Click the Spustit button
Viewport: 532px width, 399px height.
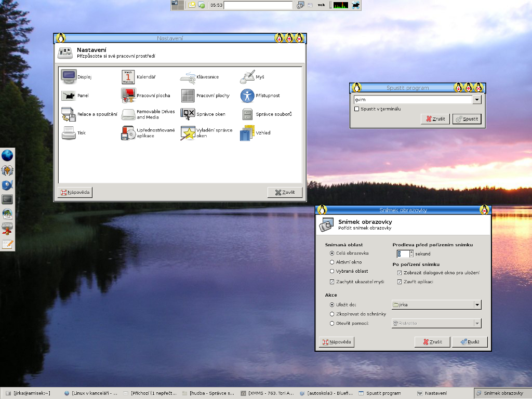(467, 119)
